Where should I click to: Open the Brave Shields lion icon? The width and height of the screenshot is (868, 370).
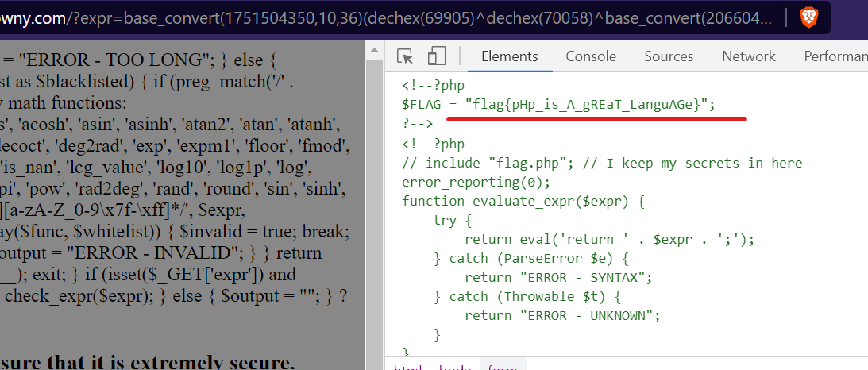click(x=808, y=18)
